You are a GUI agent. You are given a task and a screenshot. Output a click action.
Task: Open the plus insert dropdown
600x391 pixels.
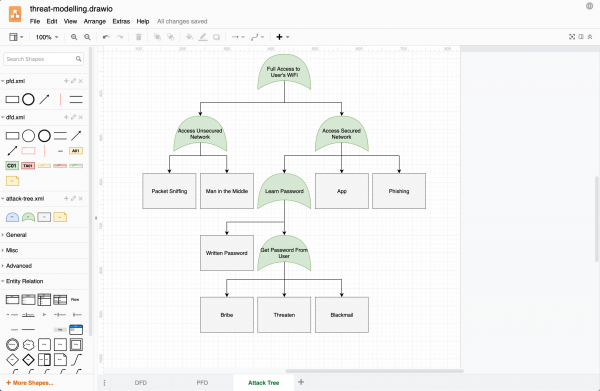pos(282,37)
